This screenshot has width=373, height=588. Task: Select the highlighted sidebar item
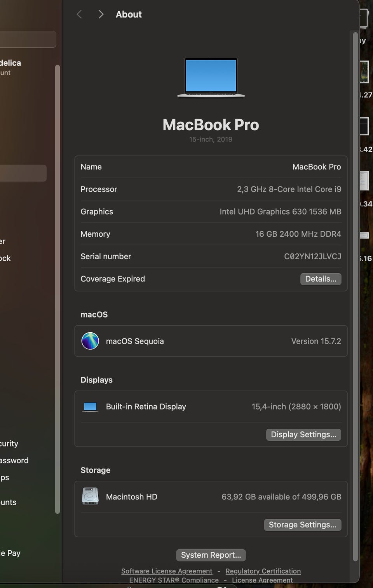[23, 173]
